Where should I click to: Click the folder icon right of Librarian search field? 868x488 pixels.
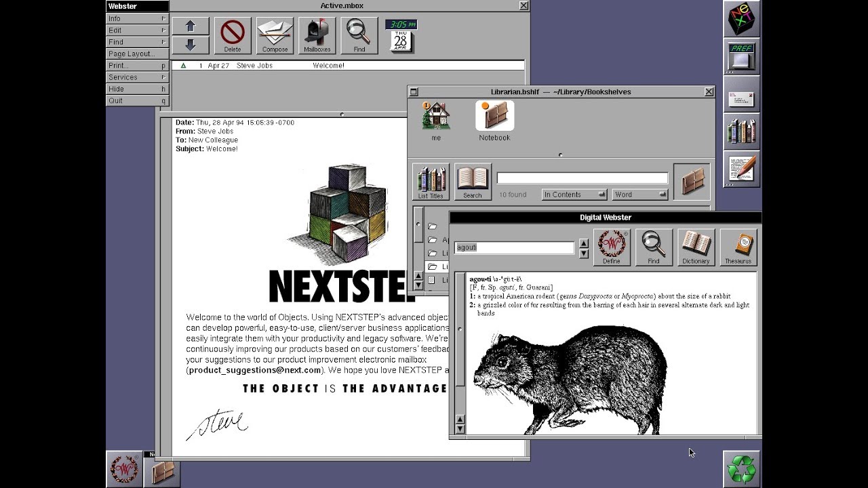(x=692, y=182)
